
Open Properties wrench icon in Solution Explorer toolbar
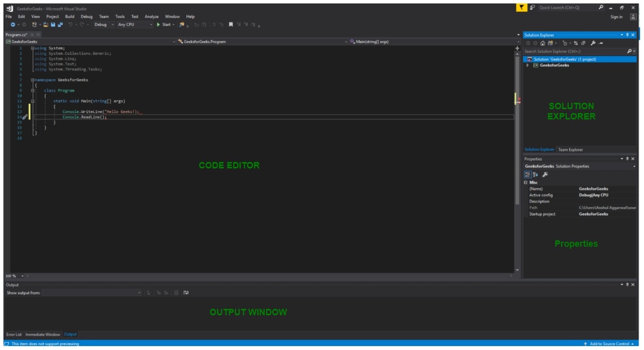[593, 43]
